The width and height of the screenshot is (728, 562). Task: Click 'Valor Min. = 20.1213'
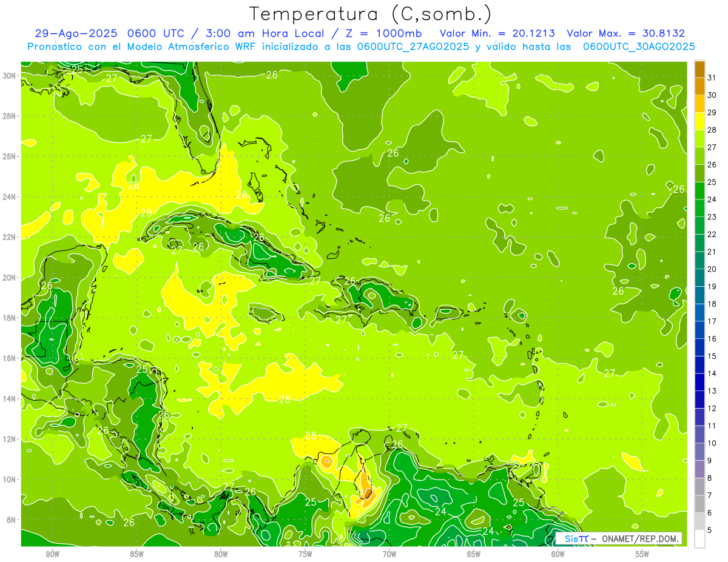pos(499,34)
